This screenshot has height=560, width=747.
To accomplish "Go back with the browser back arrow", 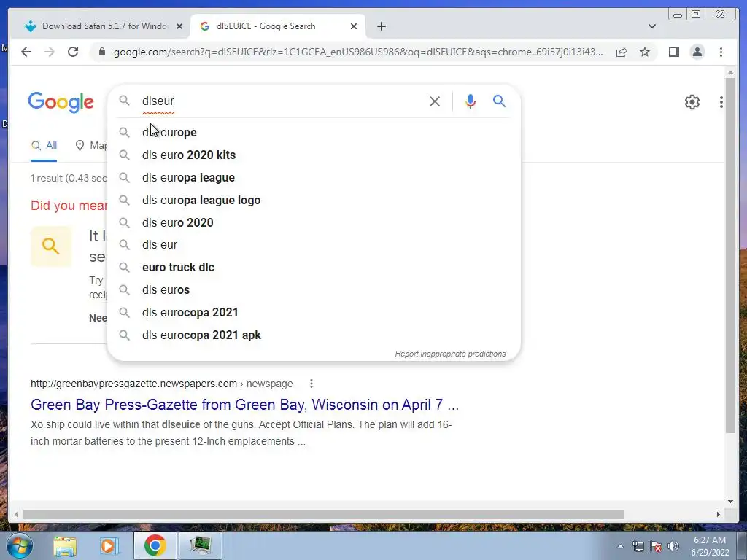I will tap(26, 52).
